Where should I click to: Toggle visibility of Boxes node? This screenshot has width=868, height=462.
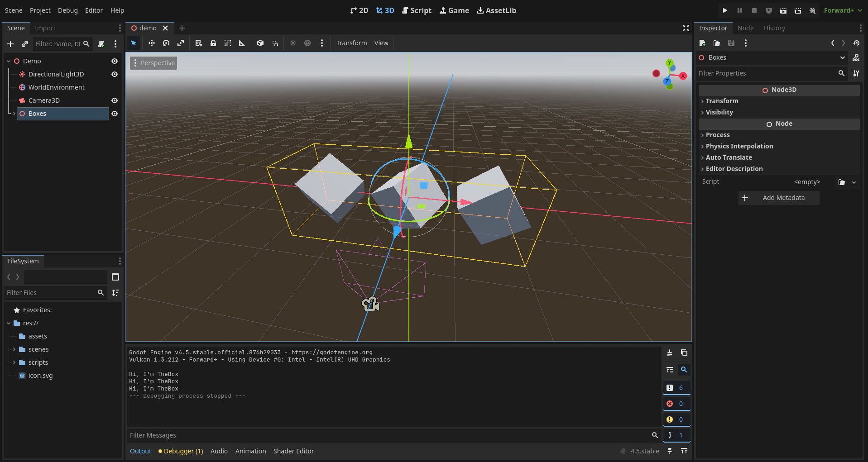pos(115,114)
